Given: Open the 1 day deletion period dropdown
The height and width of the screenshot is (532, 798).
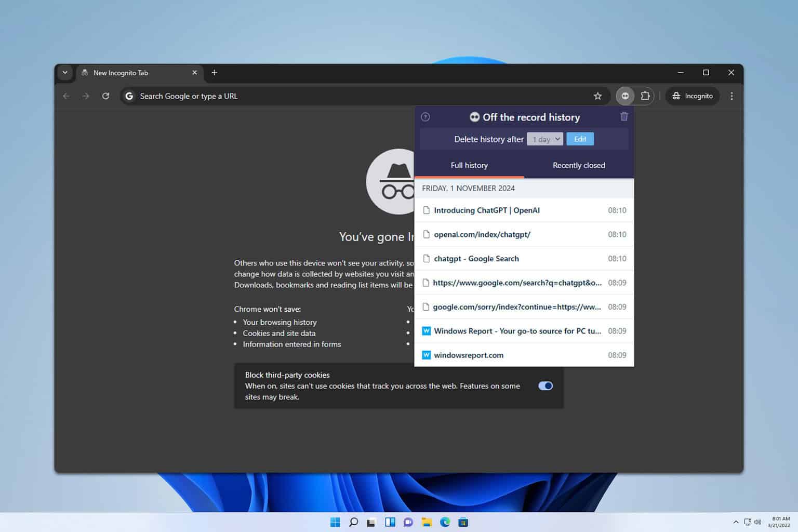Looking at the screenshot, I should click(x=544, y=139).
